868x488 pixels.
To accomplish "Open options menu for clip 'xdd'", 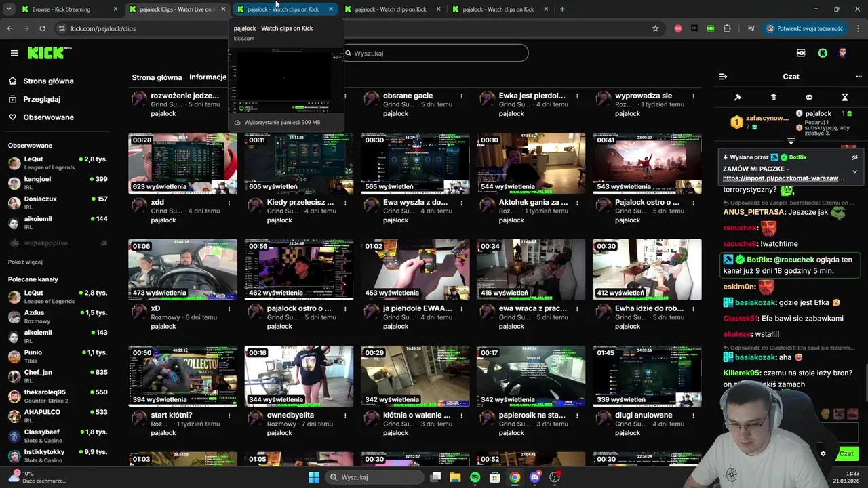I will [x=229, y=203].
